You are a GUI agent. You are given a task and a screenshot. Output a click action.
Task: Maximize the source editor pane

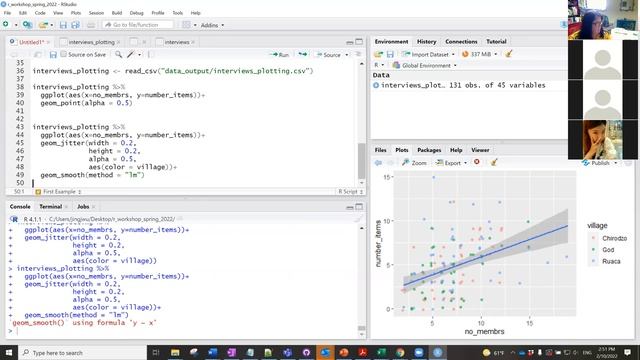pyautogui.click(x=359, y=42)
